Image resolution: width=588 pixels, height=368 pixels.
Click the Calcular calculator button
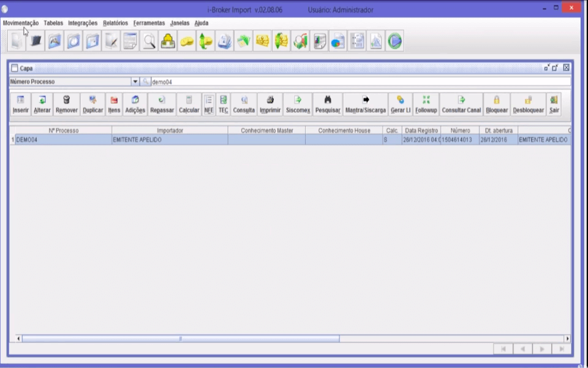click(189, 104)
